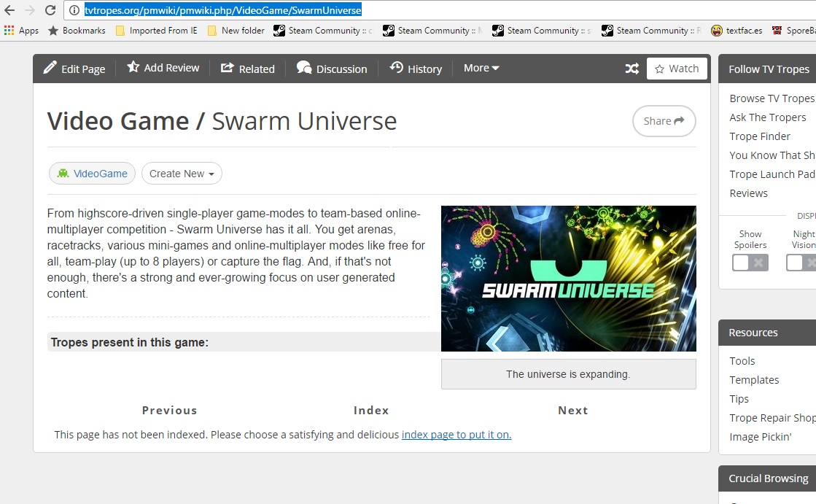The image size is (816, 504).
Task: Open the Imported From IE folder
Action: (157, 30)
